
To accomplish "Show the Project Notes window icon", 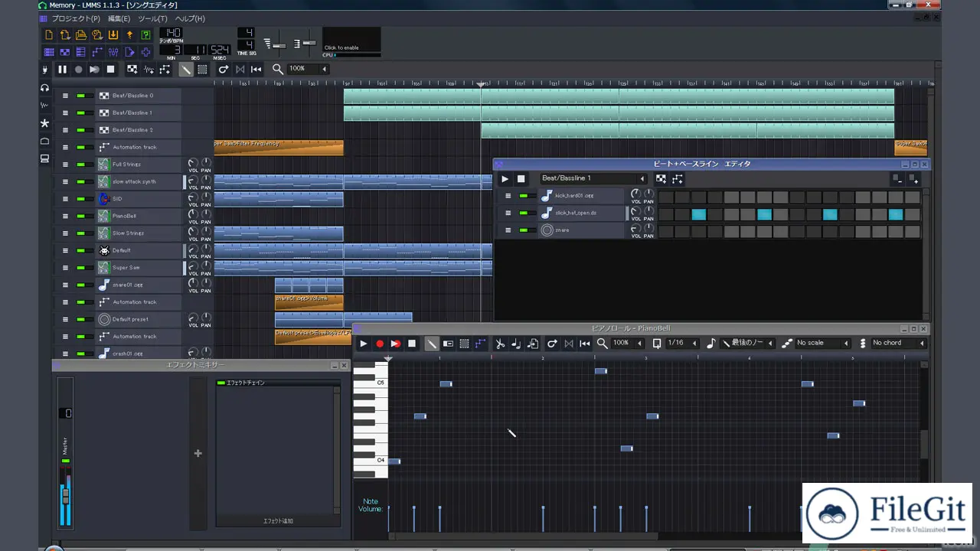I will [129, 52].
